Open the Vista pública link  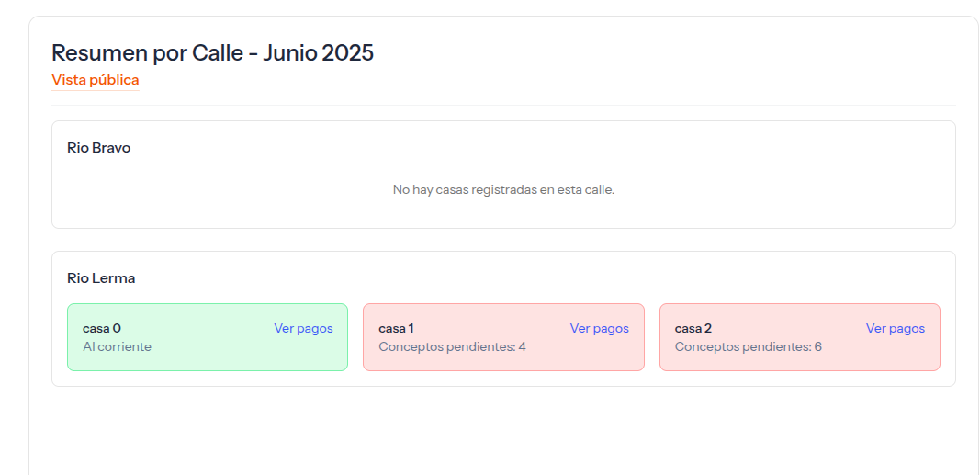pyautogui.click(x=95, y=80)
